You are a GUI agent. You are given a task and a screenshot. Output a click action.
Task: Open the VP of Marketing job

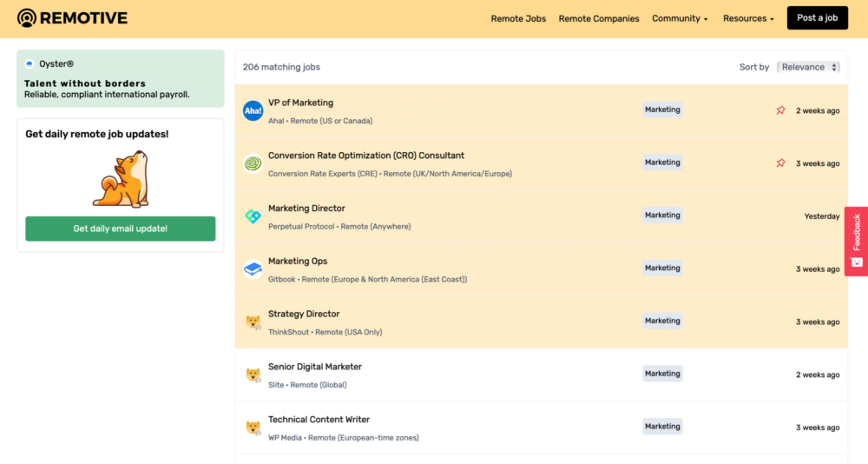coord(300,103)
